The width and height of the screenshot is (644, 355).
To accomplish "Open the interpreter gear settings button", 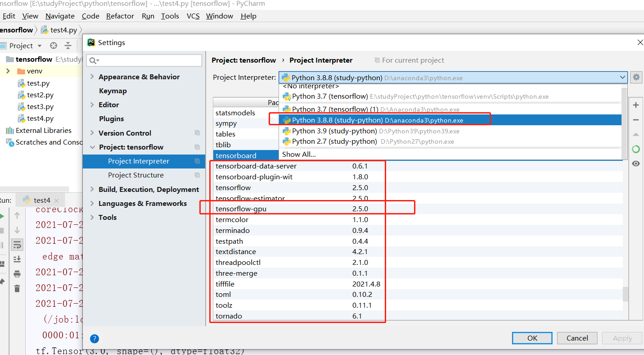I will coord(636,77).
